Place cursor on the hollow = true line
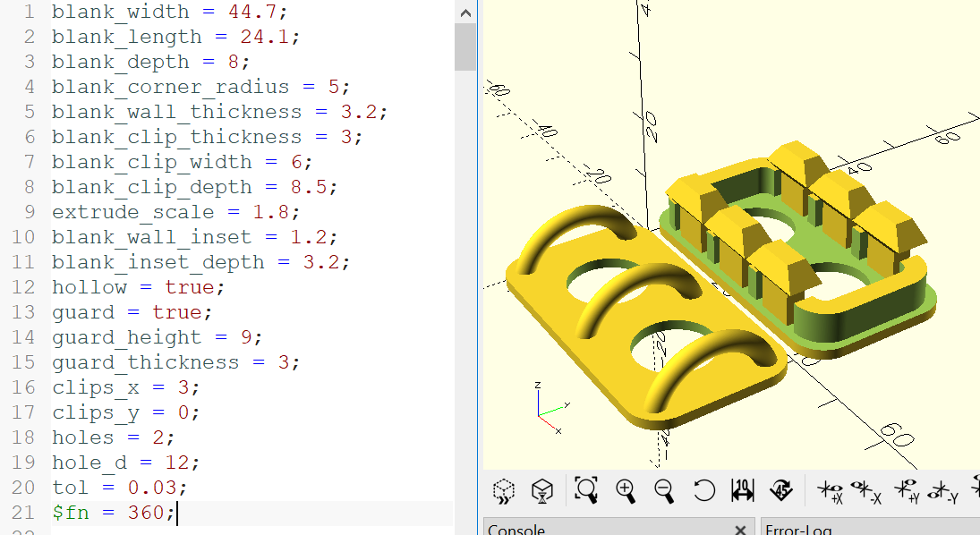 [x=138, y=287]
